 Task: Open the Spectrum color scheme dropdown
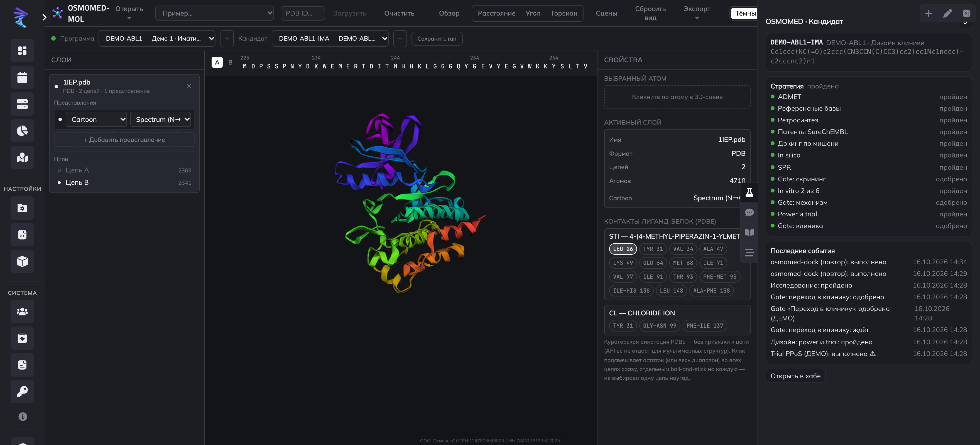[x=161, y=119]
